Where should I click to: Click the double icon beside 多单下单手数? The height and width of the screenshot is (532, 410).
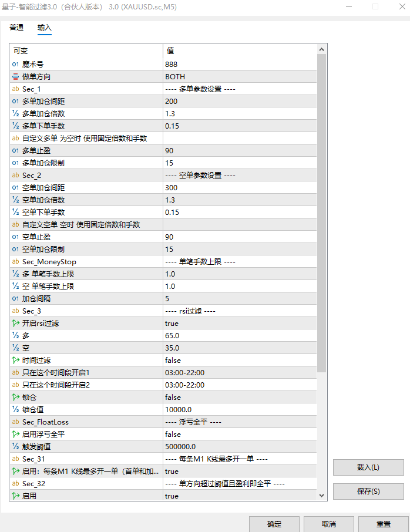[16, 126]
